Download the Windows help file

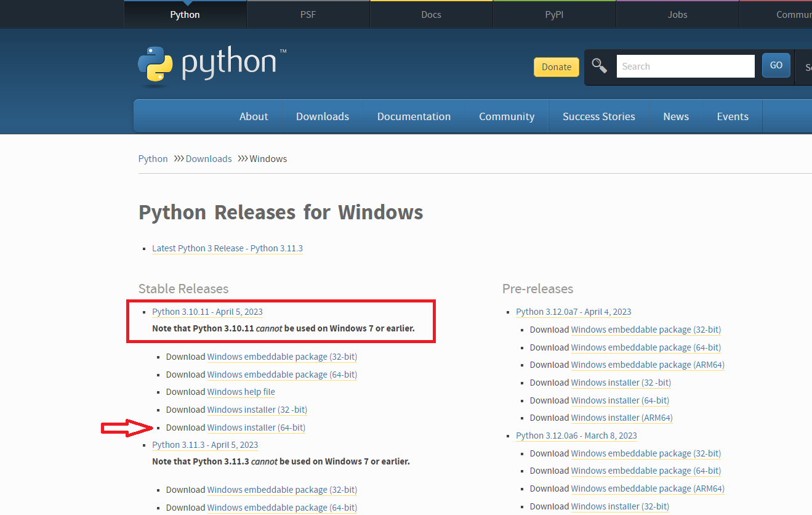241,392
